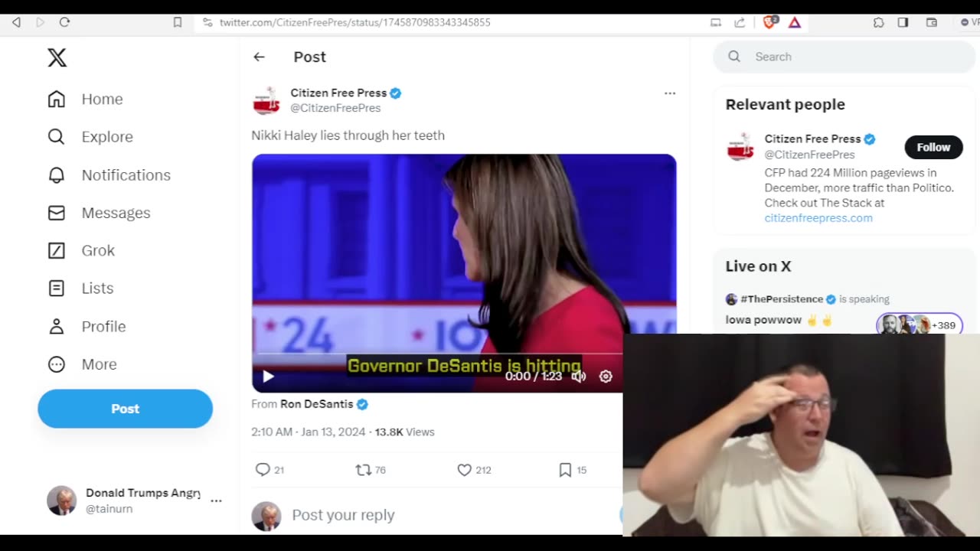Open the citizenfreepress.com link

pyautogui.click(x=818, y=218)
